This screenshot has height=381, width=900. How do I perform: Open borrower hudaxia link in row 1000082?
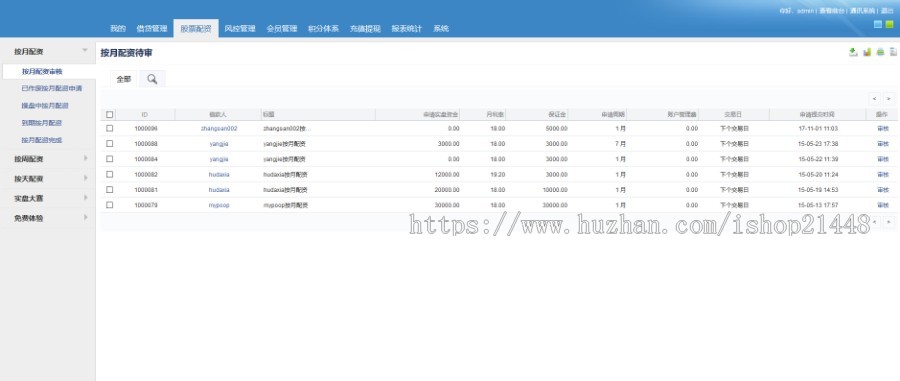[219, 174]
